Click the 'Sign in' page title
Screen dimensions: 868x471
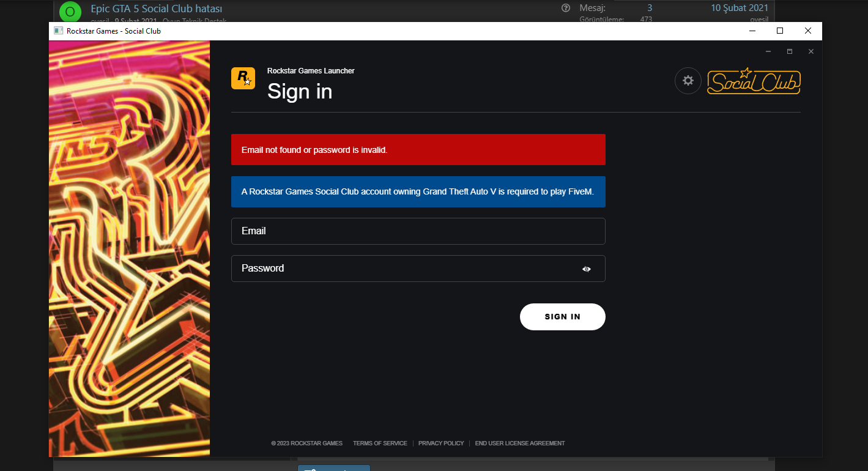pyautogui.click(x=300, y=91)
